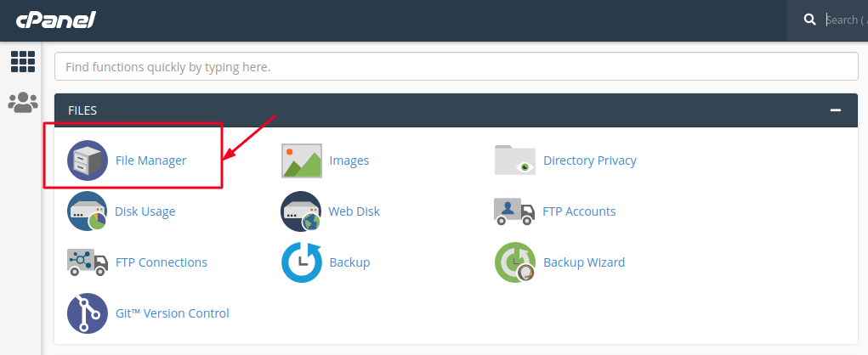Image resolution: width=868 pixels, height=355 pixels.
Task: Focus the 'Find functions quickly' search field
Action: [x=457, y=67]
